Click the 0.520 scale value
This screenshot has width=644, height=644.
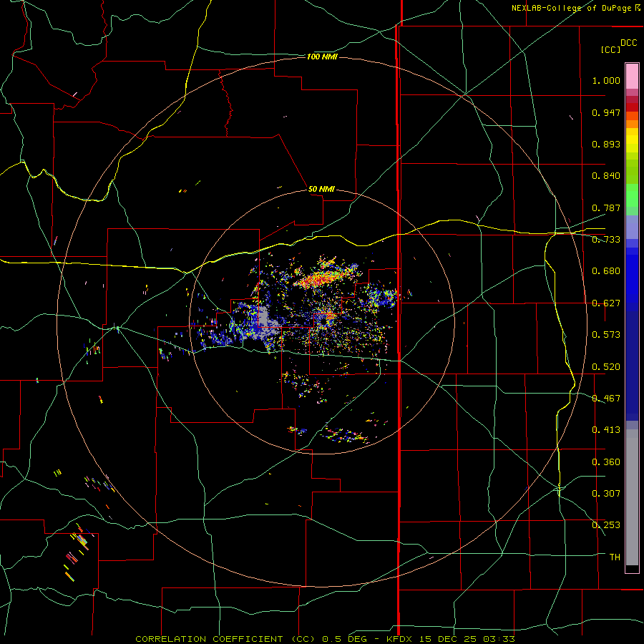606,367
